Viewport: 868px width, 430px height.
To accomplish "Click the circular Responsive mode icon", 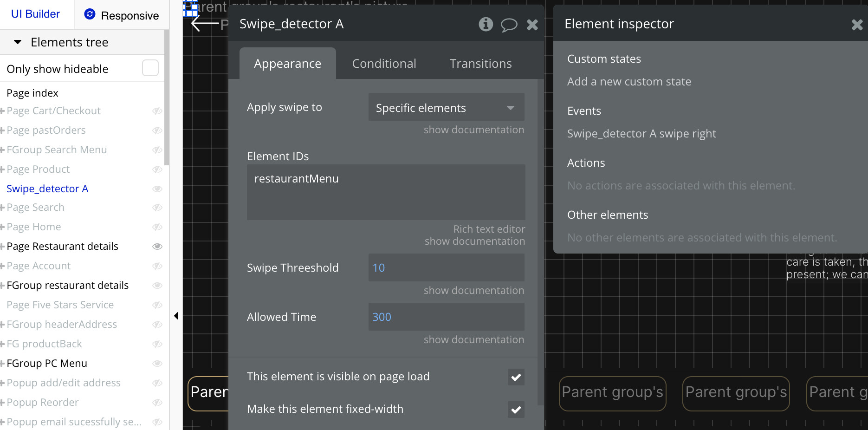I will tap(89, 15).
